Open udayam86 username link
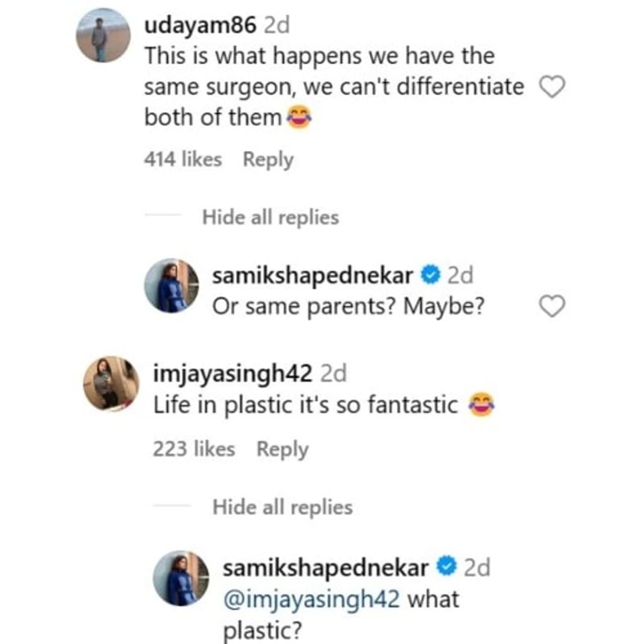This screenshot has height=644, width=644. [200, 25]
